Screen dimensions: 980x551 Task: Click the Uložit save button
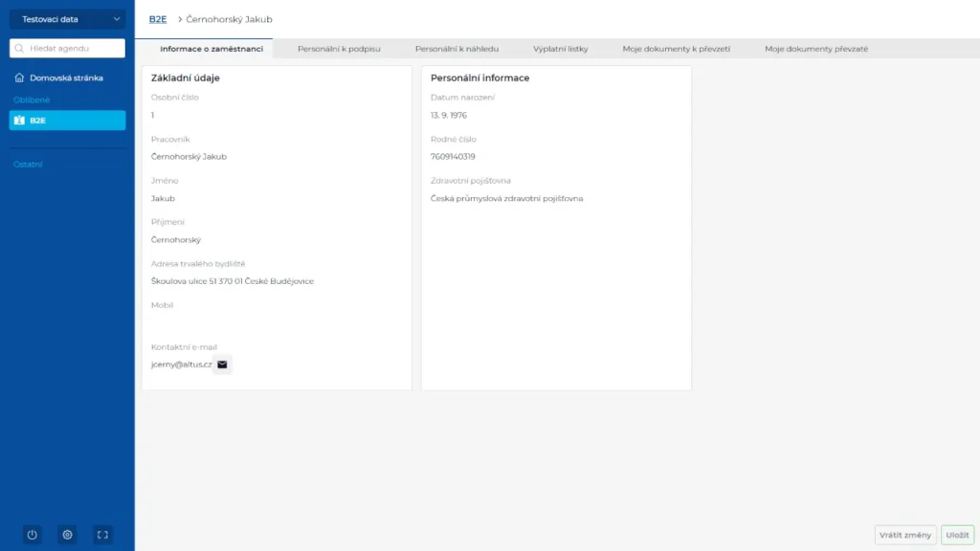click(957, 535)
